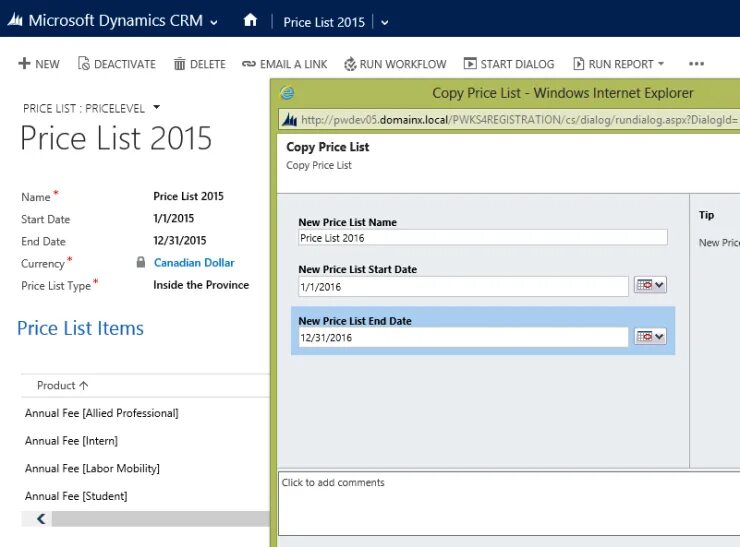Click the lock icon beside Currency
This screenshot has width=740, height=547.
pyautogui.click(x=141, y=262)
